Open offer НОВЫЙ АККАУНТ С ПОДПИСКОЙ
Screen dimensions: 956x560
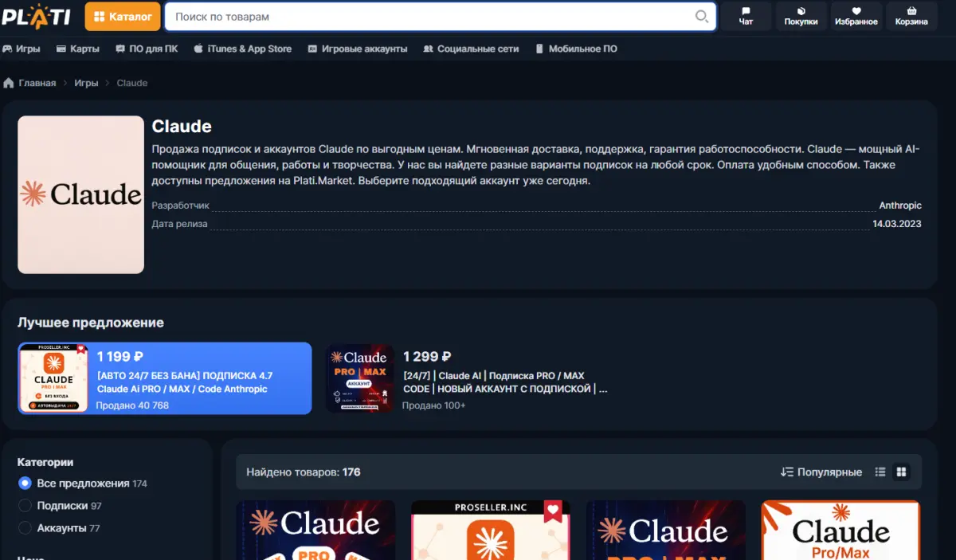coord(507,382)
